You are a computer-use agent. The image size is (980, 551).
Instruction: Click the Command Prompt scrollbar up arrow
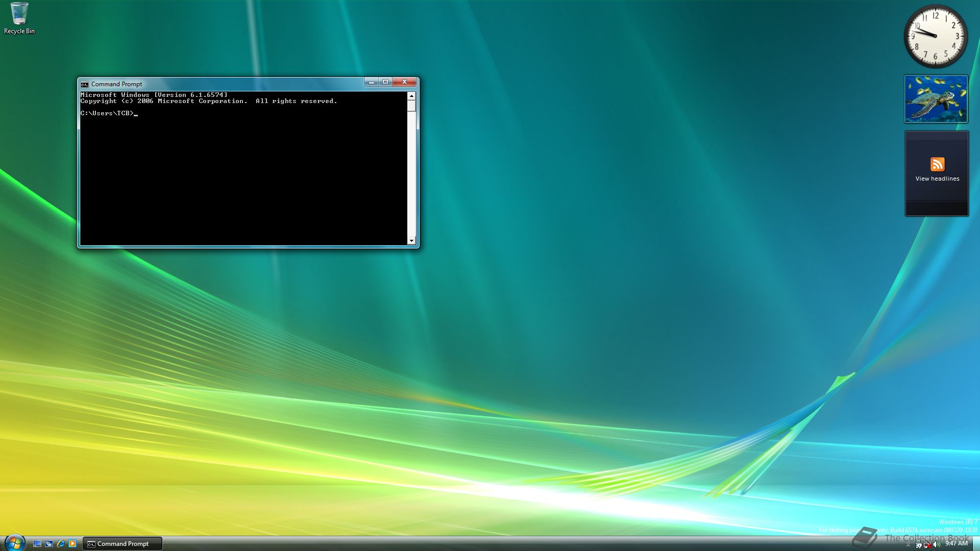coord(411,96)
